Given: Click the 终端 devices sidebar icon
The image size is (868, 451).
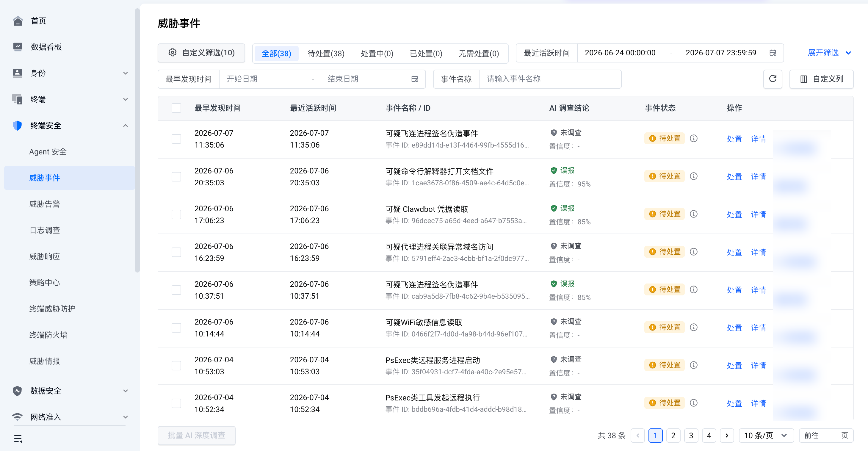Looking at the screenshot, I should pos(18,99).
